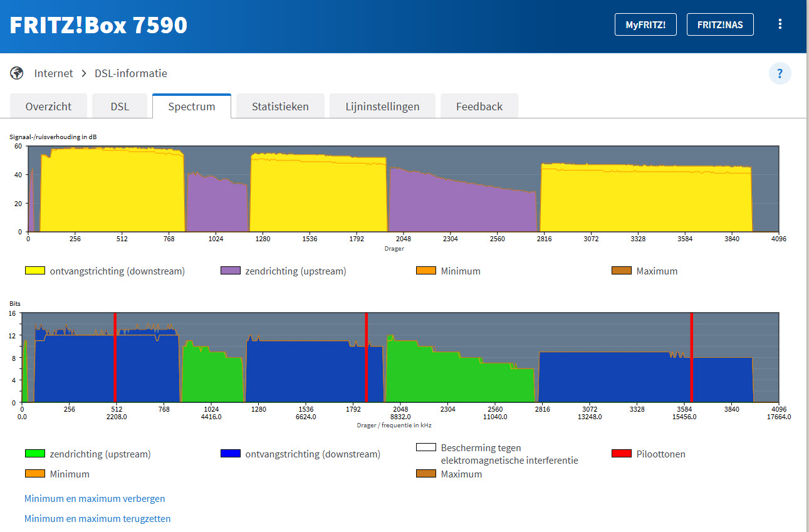Select the Spectrum tab
The image size is (809, 532).
[x=192, y=107]
